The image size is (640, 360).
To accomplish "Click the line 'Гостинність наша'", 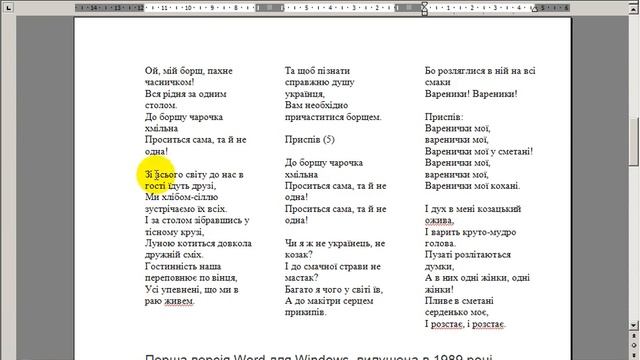I will [182, 267].
